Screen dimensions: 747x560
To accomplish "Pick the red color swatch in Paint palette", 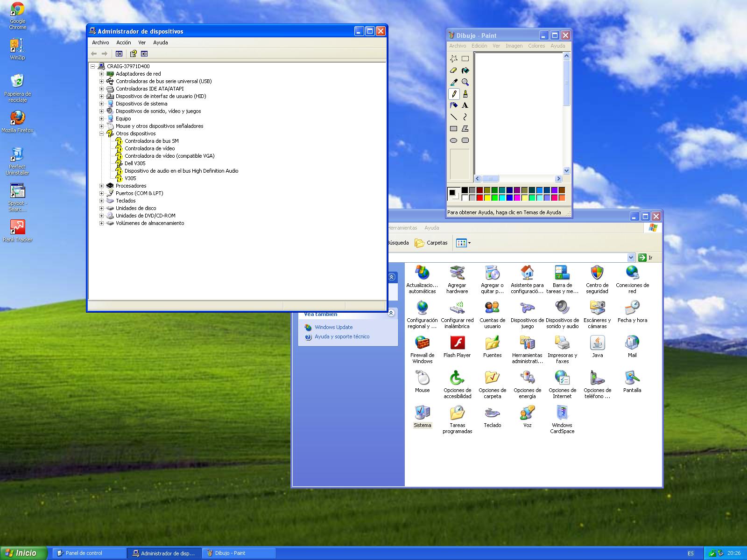I will [479, 198].
